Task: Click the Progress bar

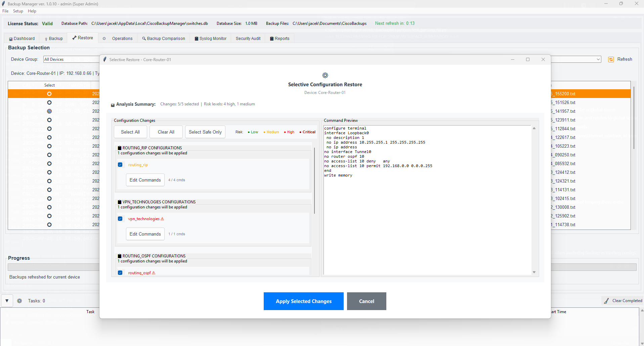Action: [322, 267]
